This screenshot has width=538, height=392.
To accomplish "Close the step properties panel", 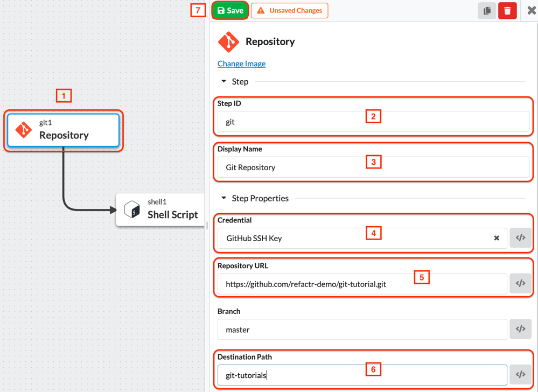I will pyautogui.click(x=531, y=11).
